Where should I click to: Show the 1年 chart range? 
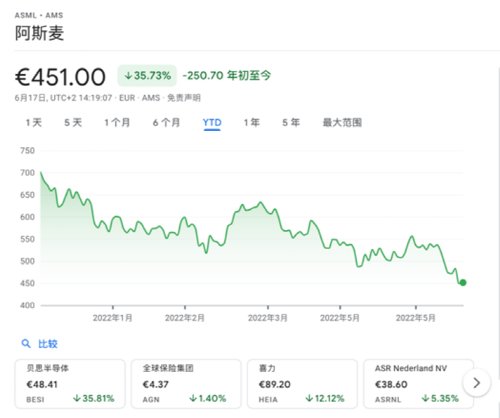[x=252, y=123]
